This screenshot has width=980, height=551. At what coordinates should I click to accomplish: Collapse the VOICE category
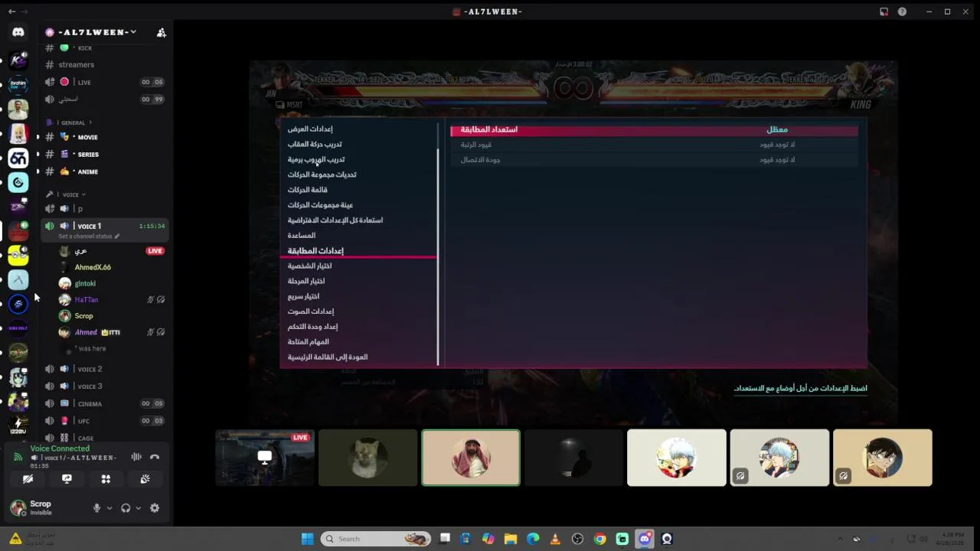point(70,194)
